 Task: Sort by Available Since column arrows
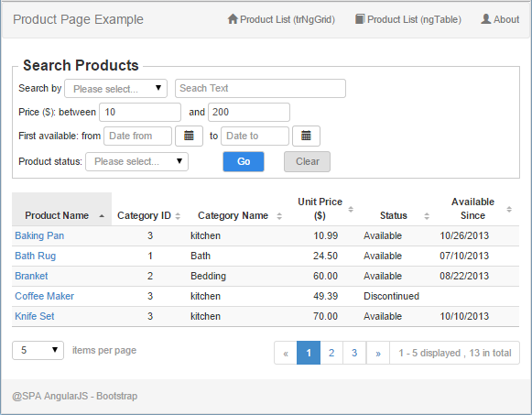509,209
